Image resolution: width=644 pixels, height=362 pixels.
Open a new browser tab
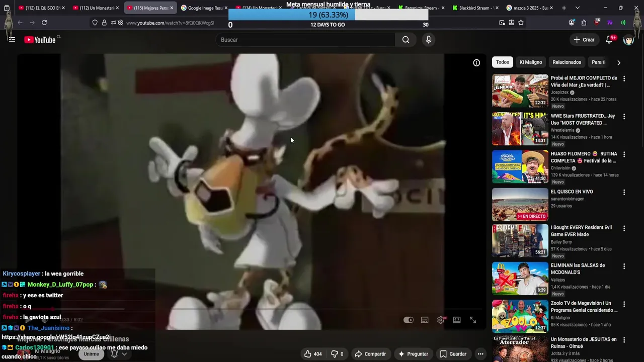[563, 8]
